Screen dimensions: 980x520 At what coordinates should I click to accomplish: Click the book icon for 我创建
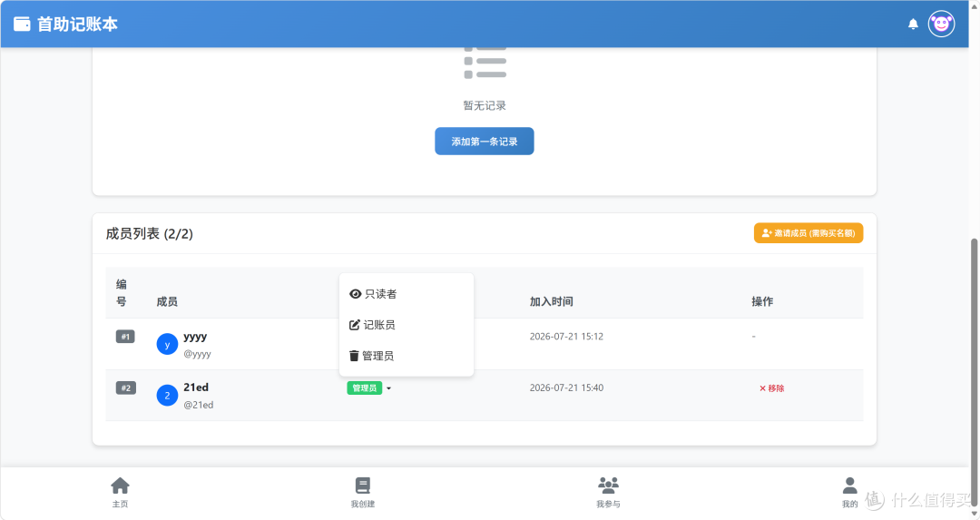362,486
